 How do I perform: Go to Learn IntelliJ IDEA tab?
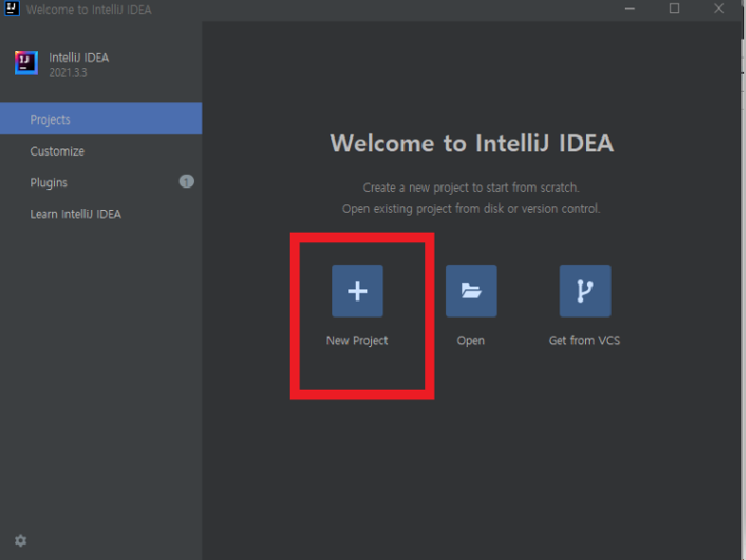[101, 214]
